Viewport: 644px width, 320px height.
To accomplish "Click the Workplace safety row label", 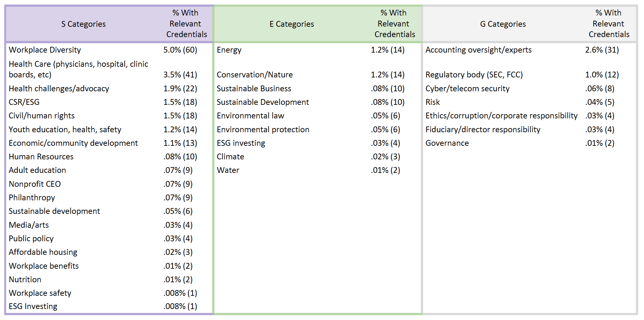I will coord(40,293).
